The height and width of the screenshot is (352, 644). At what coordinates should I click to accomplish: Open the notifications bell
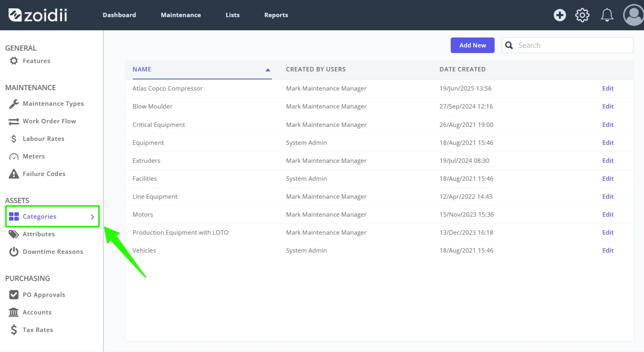tap(607, 15)
